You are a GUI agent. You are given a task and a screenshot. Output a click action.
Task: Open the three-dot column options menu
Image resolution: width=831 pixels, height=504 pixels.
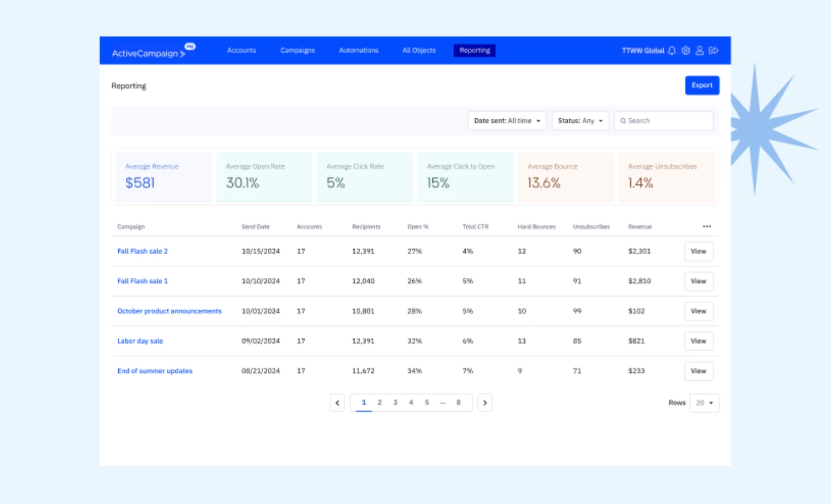point(707,226)
